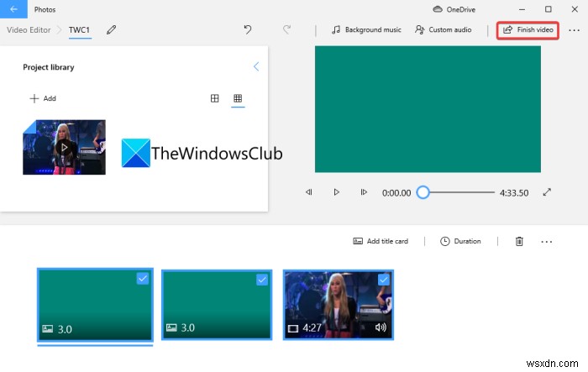Click the 4:33.50 total duration text

click(514, 193)
